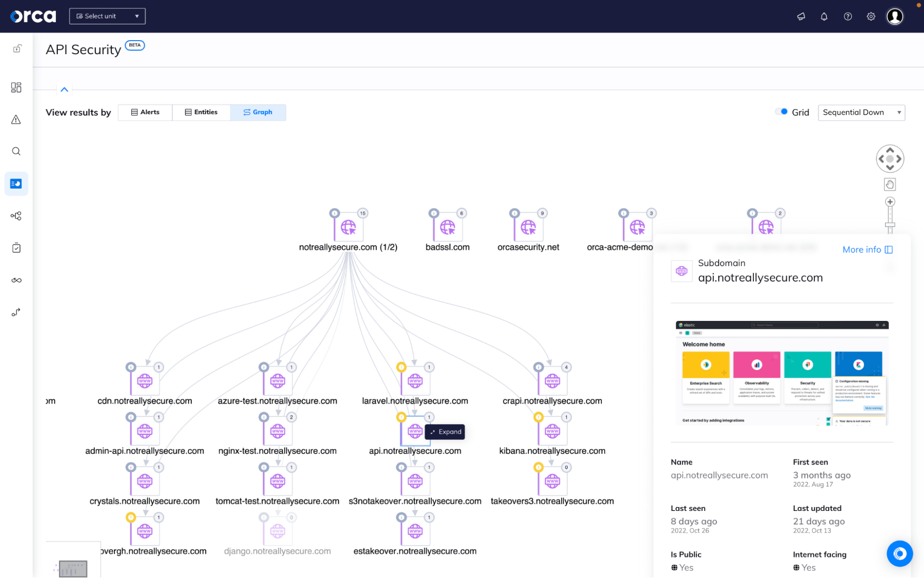
Task: Open the notifications bell icon
Action: [824, 16]
